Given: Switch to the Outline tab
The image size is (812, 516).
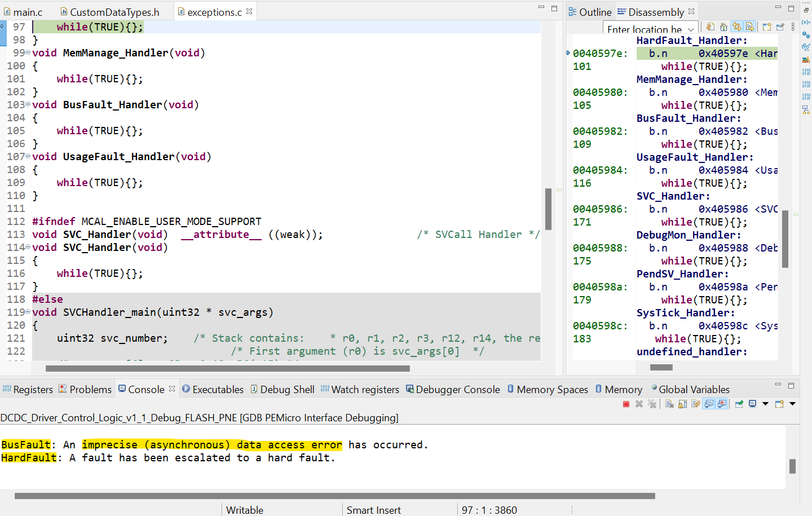Looking at the screenshot, I should [590, 12].
